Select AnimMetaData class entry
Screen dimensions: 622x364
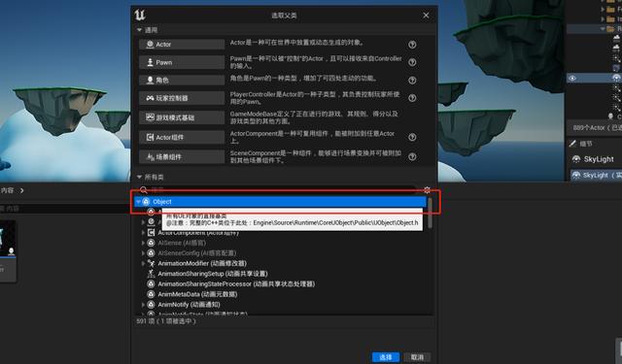[197, 294]
